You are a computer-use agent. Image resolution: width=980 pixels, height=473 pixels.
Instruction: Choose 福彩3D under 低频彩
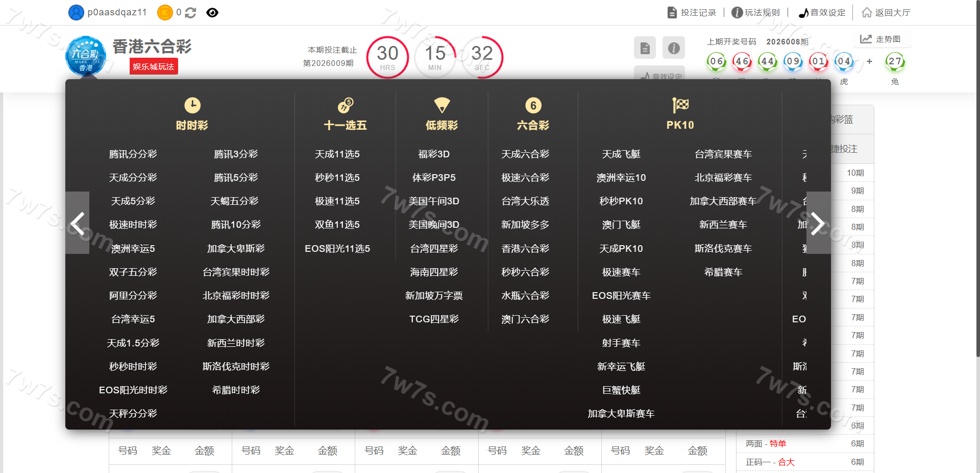pyautogui.click(x=434, y=154)
